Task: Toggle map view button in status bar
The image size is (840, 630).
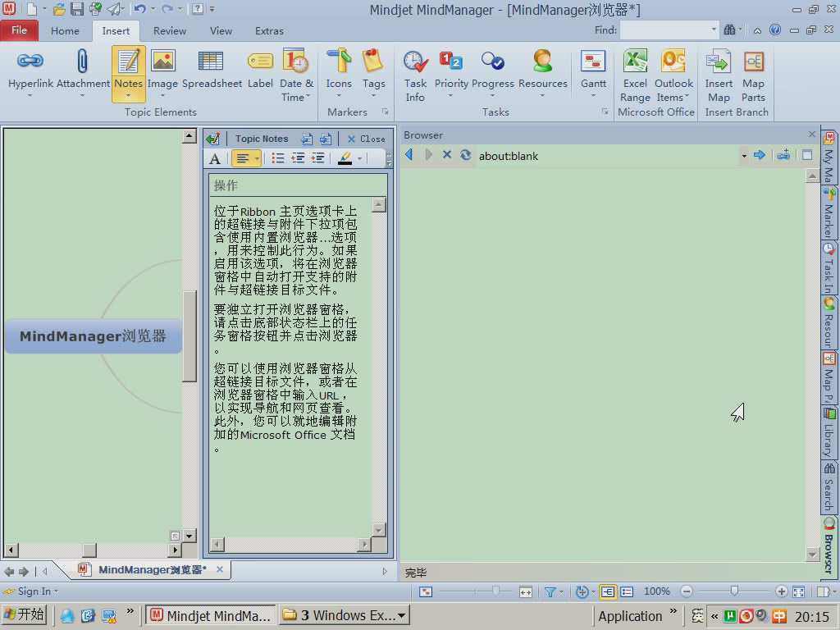Action: click(608, 591)
